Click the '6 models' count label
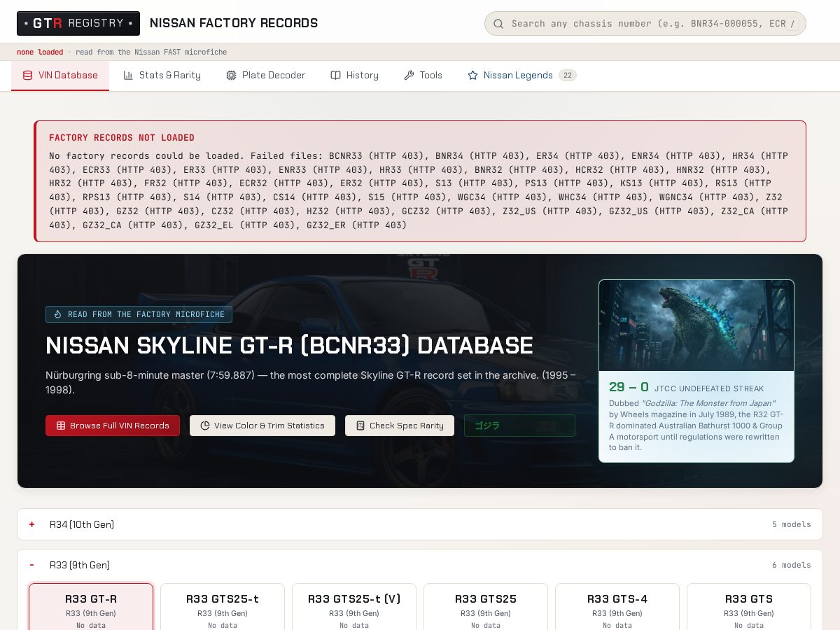This screenshot has height=630, width=840. coord(792,565)
